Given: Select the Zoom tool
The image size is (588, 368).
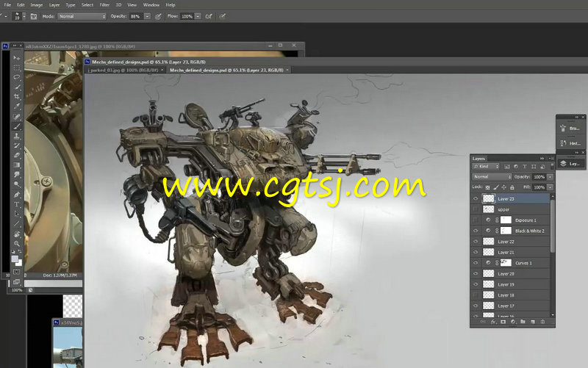Looking at the screenshot, I should [x=16, y=244].
